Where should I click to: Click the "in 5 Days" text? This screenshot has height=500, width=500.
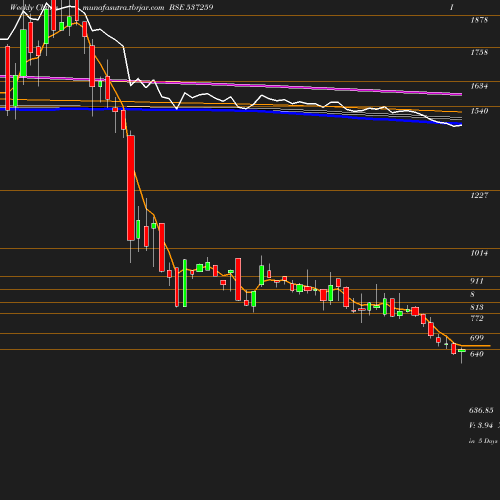pyautogui.click(x=483, y=441)
